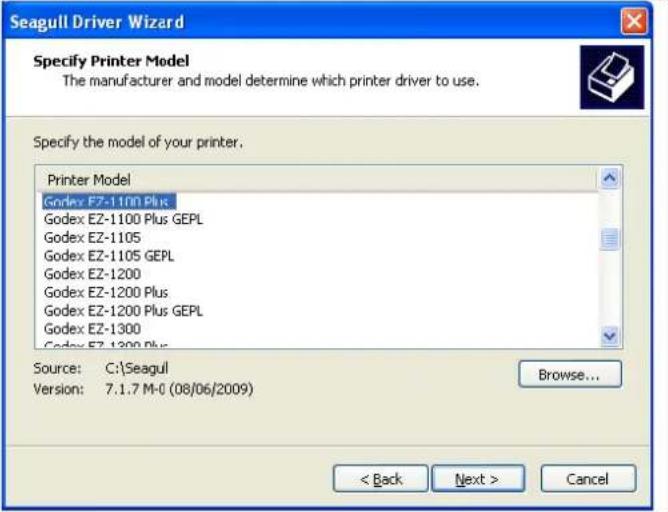Click the scroll down arrow of printer list
Image resolution: width=668 pixels, height=512 pixels.
[x=610, y=336]
